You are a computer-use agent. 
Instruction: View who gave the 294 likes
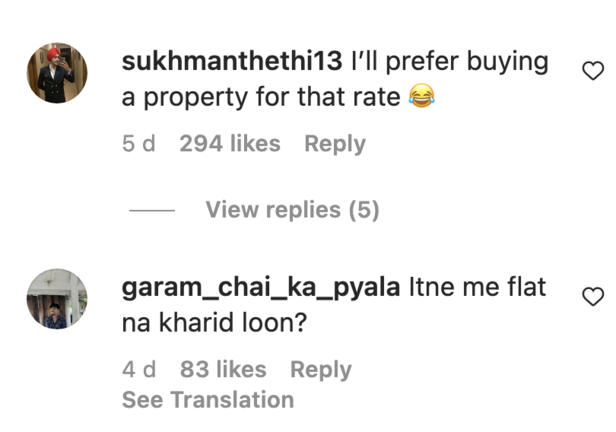230,144
